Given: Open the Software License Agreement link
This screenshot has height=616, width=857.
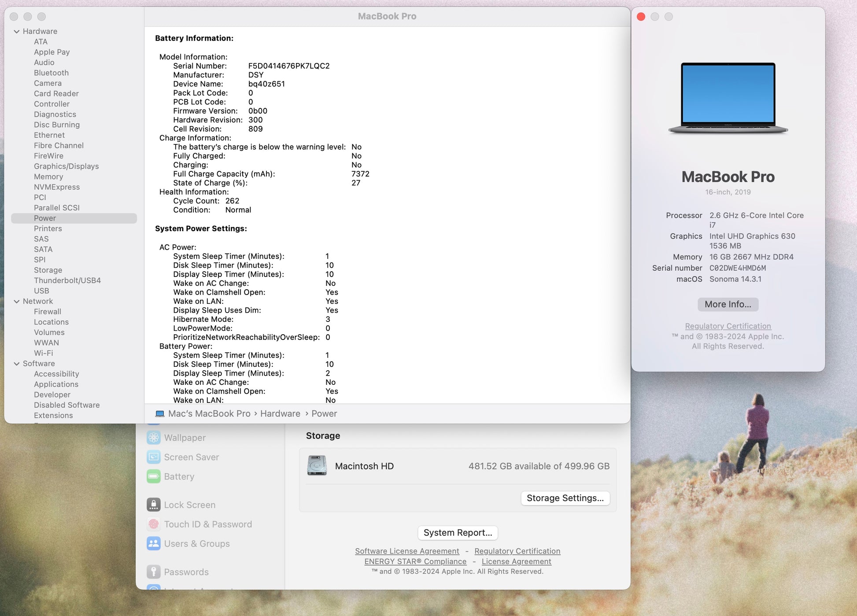Looking at the screenshot, I should (x=407, y=551).
